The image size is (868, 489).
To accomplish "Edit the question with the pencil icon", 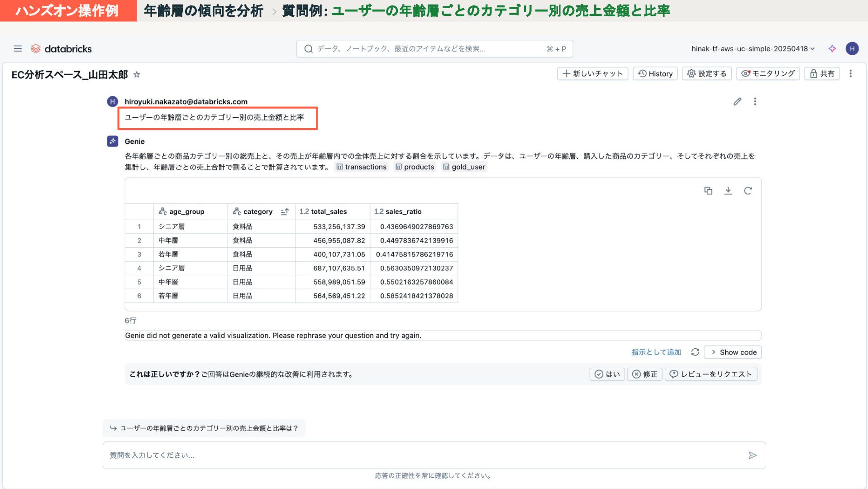I will 737,101.
